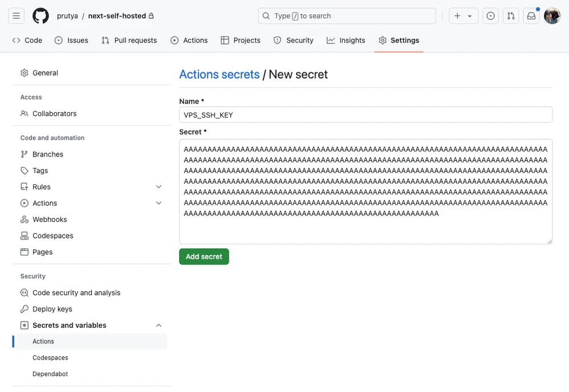The height and width of the screenshot is (392, 569).
Task: Click the Add secret button
Action: pos(204,257)
